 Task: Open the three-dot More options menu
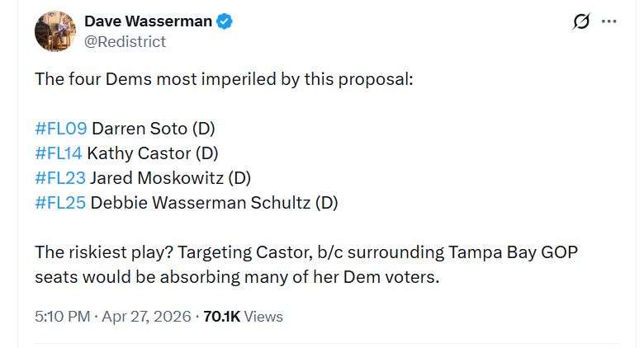[x=609, y=22]
